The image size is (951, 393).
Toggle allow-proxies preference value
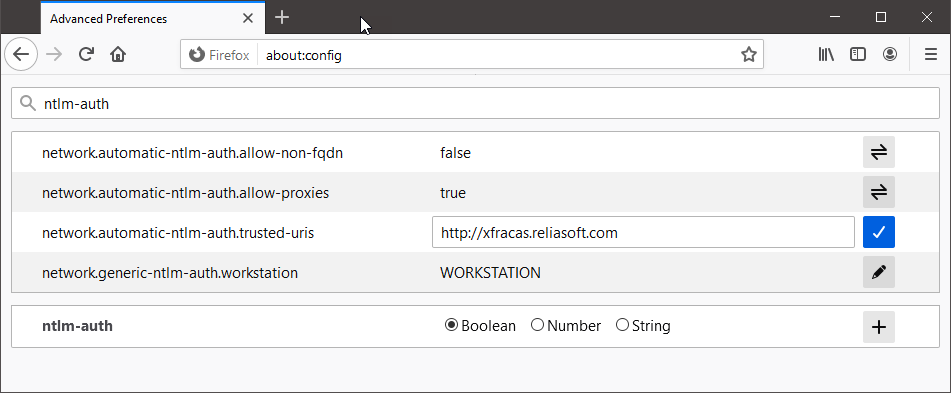pyautogui.click(x=879, y=192)
